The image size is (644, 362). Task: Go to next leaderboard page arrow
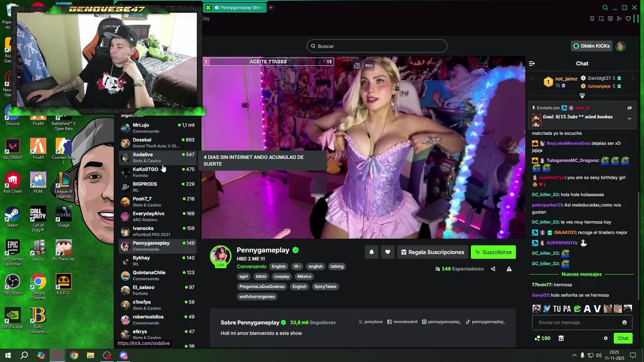coord(633,78)
